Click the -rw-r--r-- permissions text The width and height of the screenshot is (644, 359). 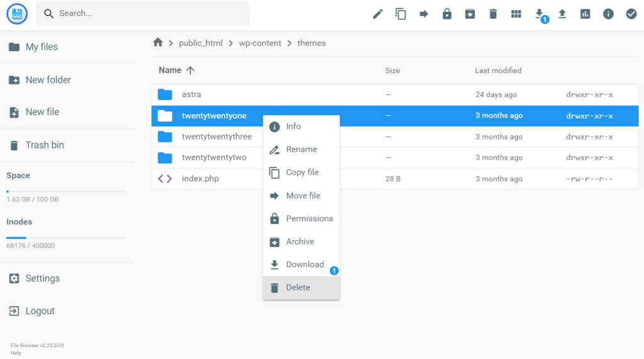tap(589, 179)
